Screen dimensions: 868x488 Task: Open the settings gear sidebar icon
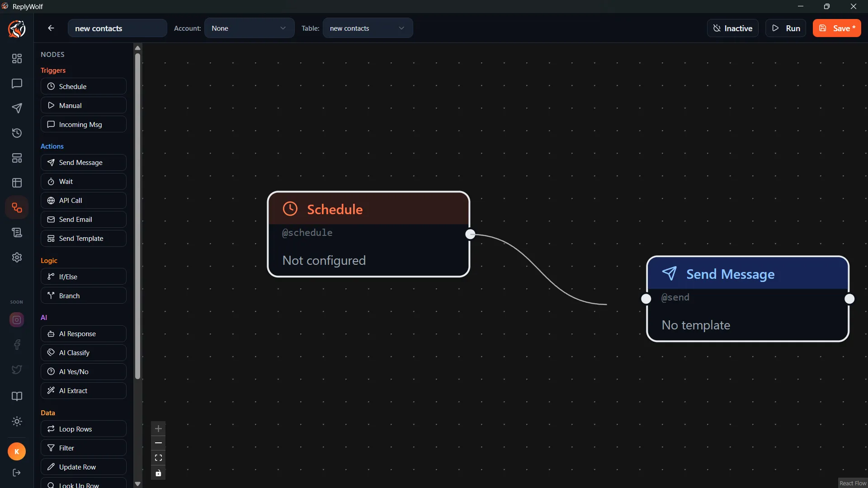click(x=17, y=257)
